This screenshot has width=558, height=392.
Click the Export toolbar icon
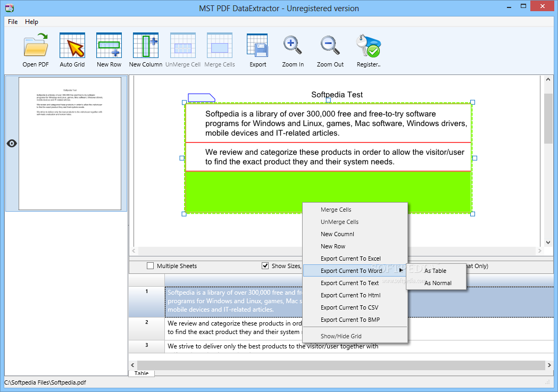click(x=257, y=46)
